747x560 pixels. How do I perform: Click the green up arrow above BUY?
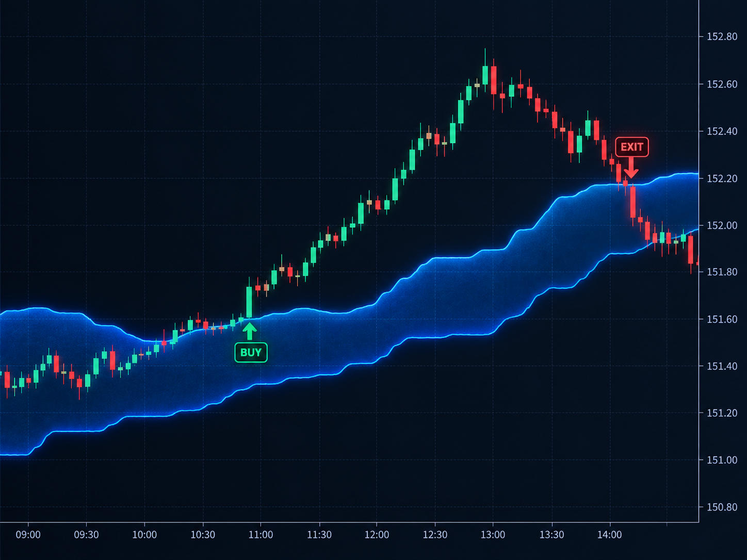point(250,331)
